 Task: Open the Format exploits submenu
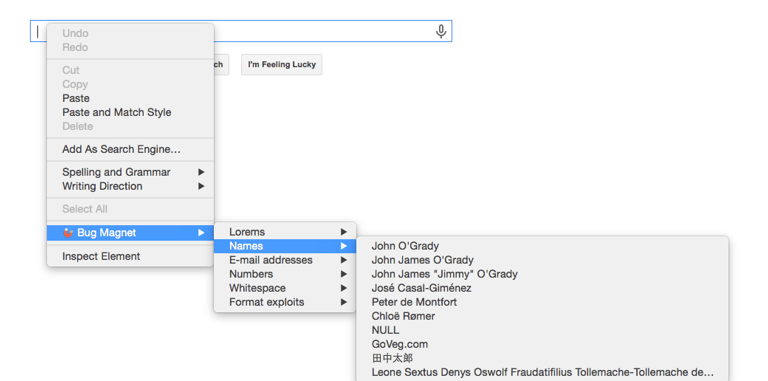click(285, 302)
